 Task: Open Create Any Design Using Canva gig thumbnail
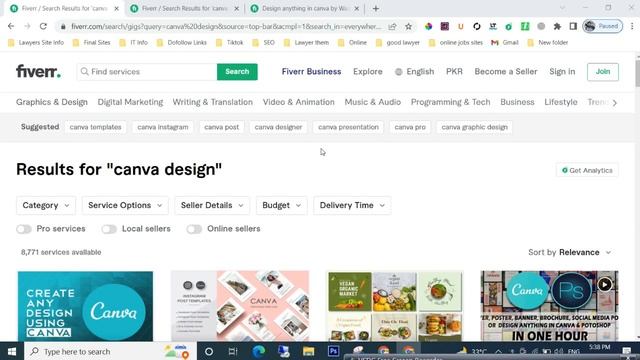[85, 306]
